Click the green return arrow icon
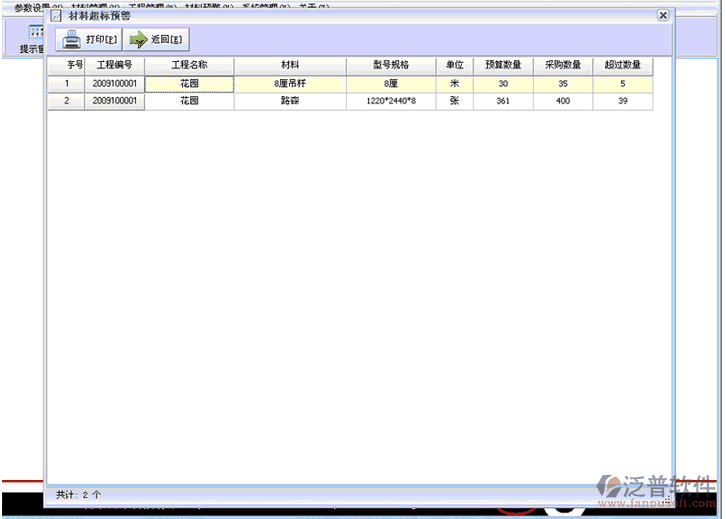Image resolution: width=726 pixels, height=519 pixels. [x=138, y=40]
